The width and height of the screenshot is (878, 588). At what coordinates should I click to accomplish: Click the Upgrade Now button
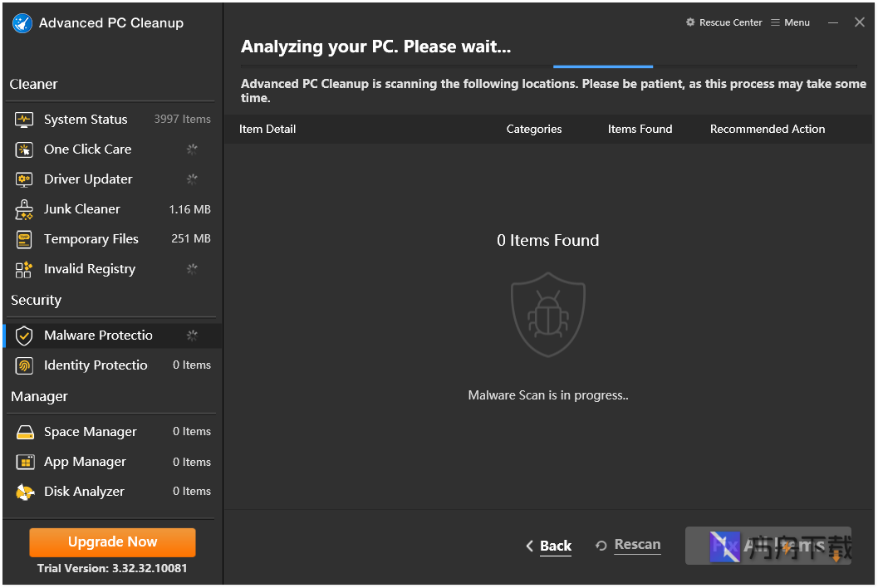[112, 542]
